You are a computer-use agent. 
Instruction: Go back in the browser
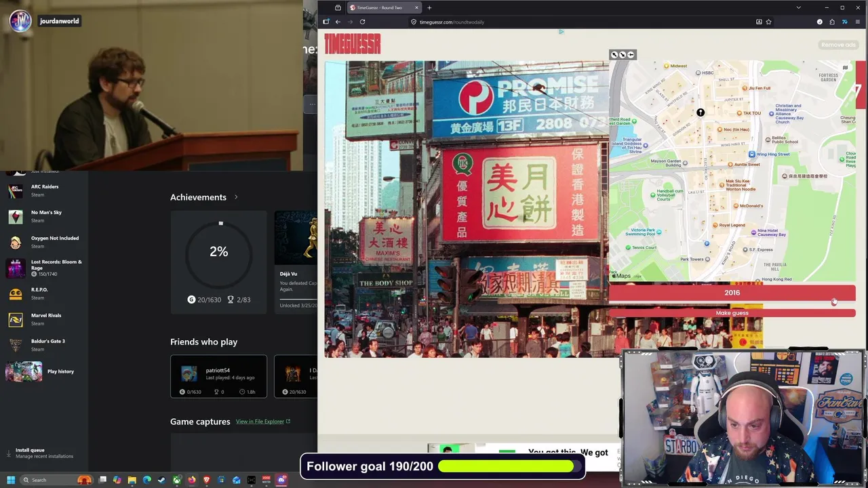[338, 22]
